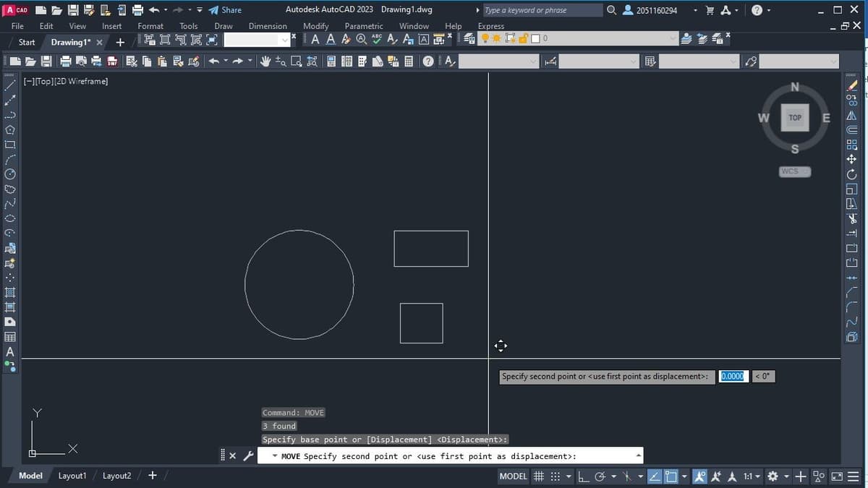
Task: Click the TOP face of ViewCube
Action: (795, 117)
